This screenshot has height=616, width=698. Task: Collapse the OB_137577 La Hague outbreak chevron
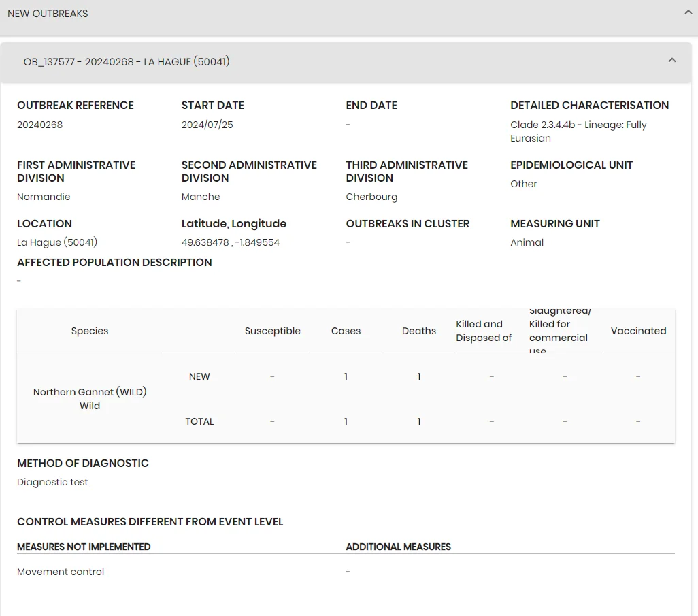(x=672, y=60)
